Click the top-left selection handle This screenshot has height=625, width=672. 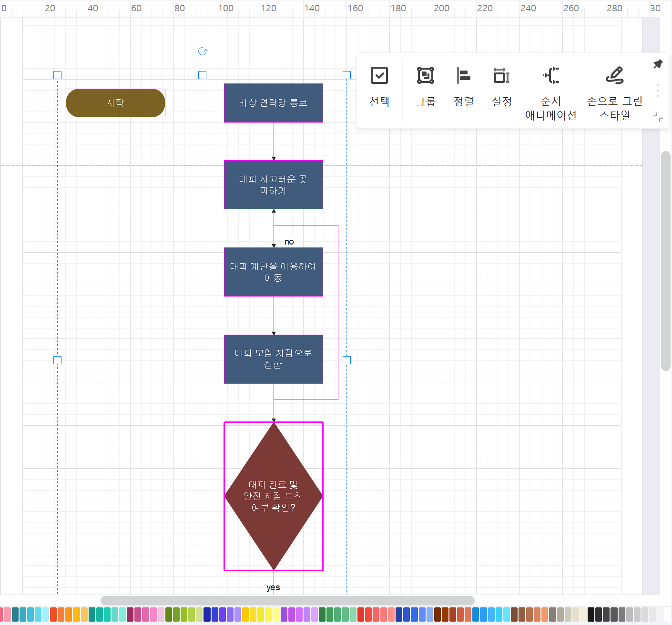[x=57, y=75]
